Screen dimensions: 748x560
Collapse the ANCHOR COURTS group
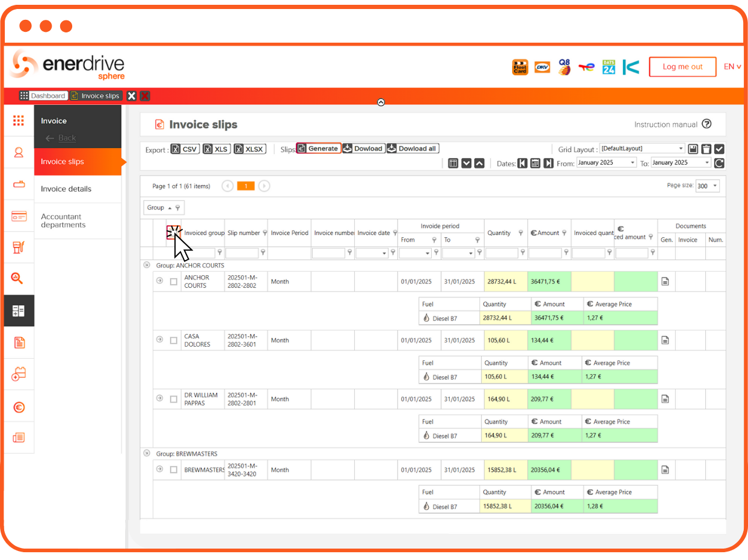point(147,265)
